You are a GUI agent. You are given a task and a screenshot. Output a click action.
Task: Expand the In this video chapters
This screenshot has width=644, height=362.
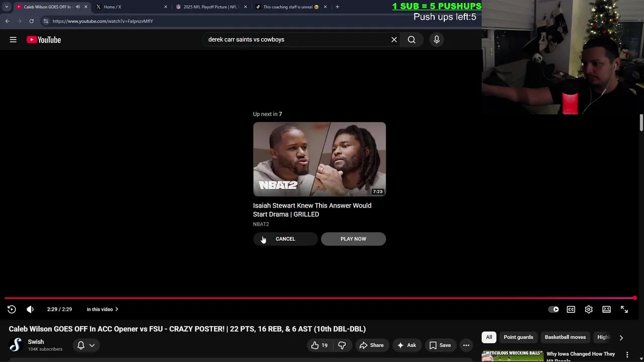pyautogui.click(x=102, y=309)
